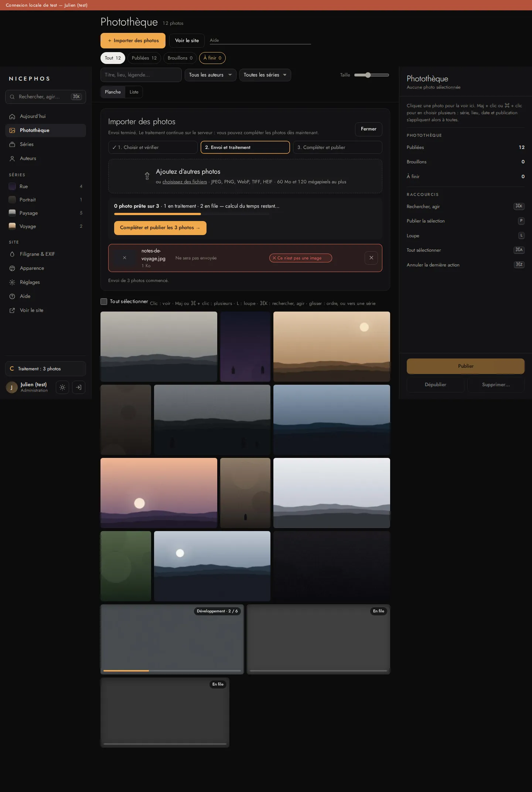Screen dimensions: 532x792
Task: Select the Brouillons 0 filter tab
Action: pyautogui.click(x=180, y=58)
